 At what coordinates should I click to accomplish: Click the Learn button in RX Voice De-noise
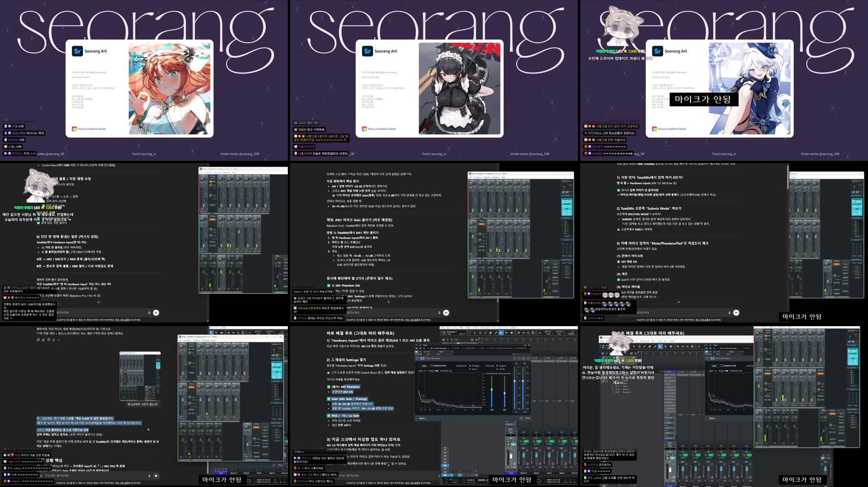424,366
